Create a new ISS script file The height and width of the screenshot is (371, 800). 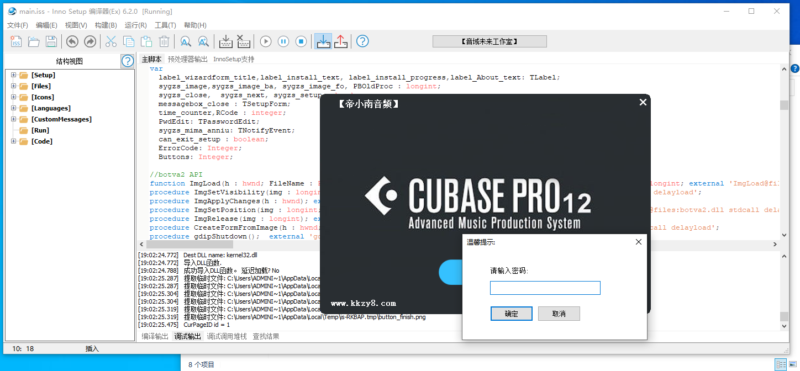pos(16,41)
